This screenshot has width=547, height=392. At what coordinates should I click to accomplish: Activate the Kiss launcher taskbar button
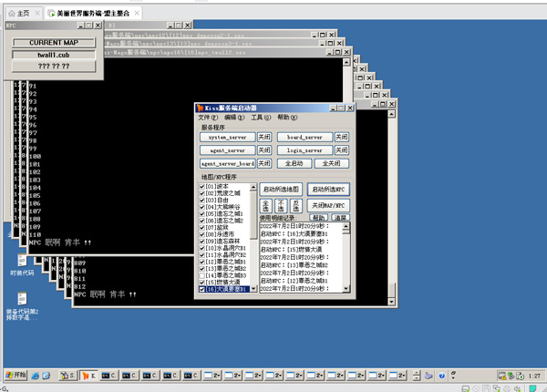coord(88,376)
